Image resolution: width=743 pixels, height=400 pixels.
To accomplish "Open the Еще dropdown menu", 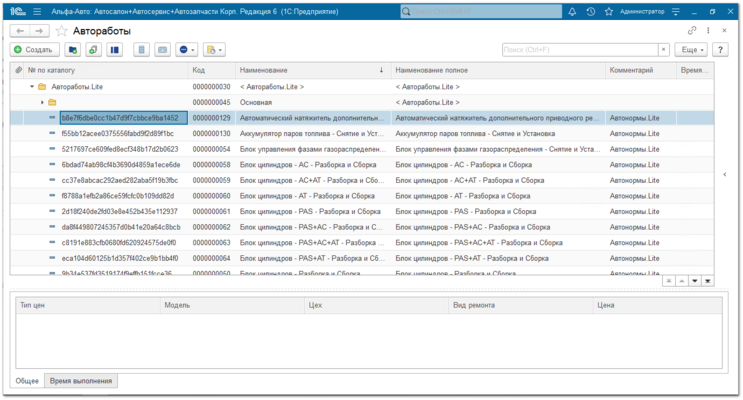I will point(692,50).
